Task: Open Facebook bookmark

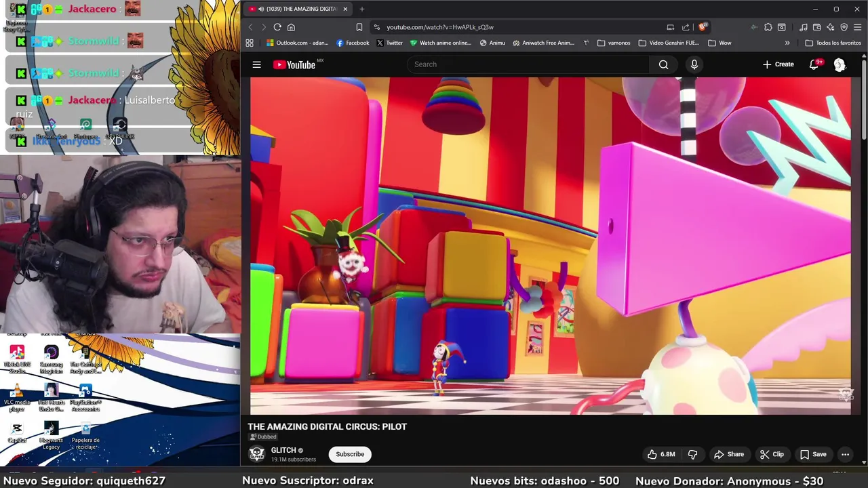Action: pyautogui.click(x=353, y=43)
